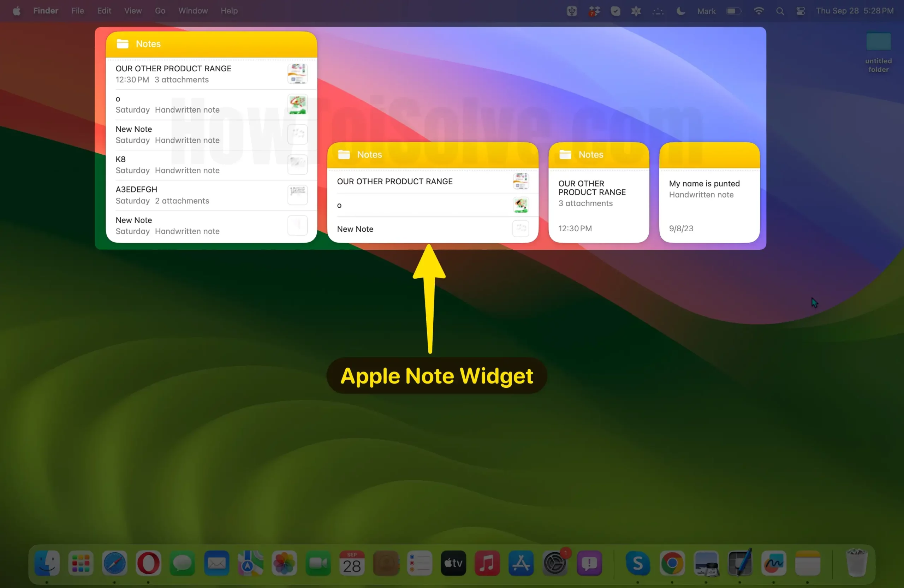Open note 'o' in large Notes widget

[x=211, y=105]
